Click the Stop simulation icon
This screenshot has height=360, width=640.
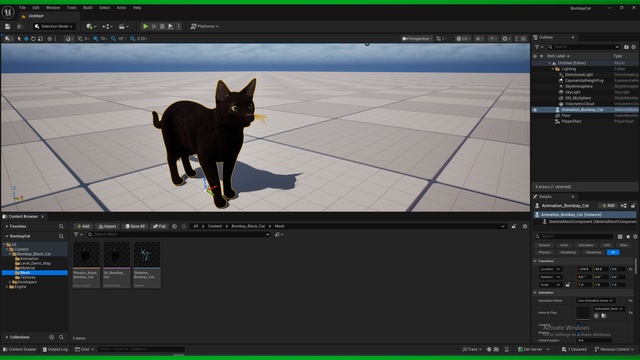click(162, 26)
